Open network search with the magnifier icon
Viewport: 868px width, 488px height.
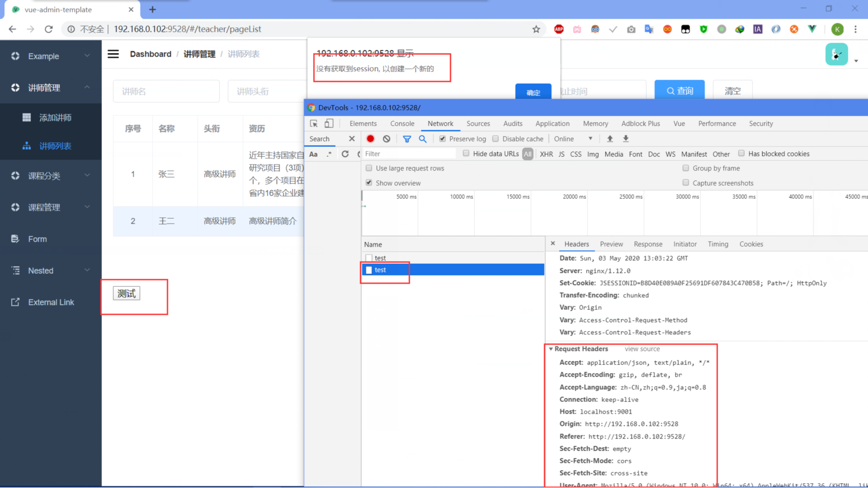(x=423, y=138)
